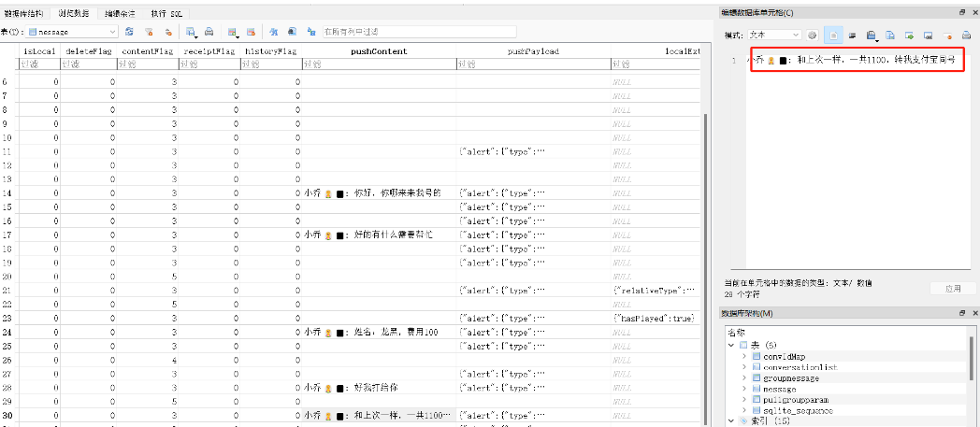The height and width of the screenshot is (427, 980).
Task: Click the apply button in cell editor
Action: click(x=953, y=289)
